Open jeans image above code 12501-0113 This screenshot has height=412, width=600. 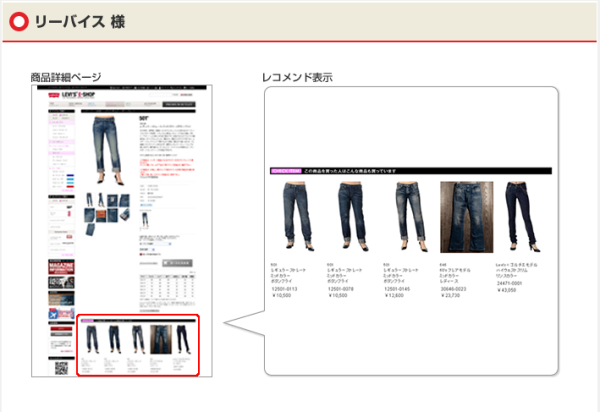click(x=298, y=216)
